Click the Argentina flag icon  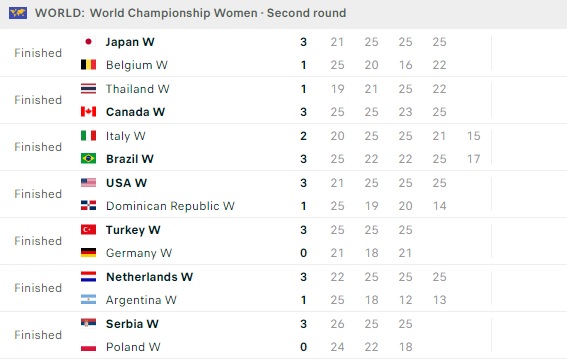click(88, 300)
